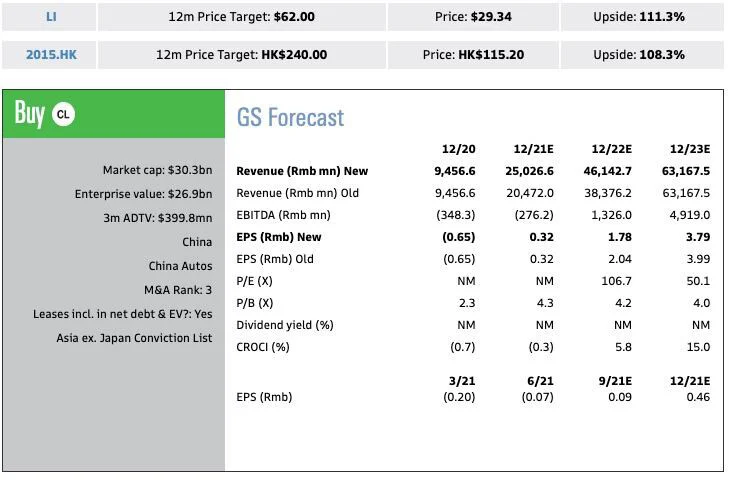
Task: Click quarterly EPS value (0.20)
Action: pyautogui.click(x=459, y=397)
